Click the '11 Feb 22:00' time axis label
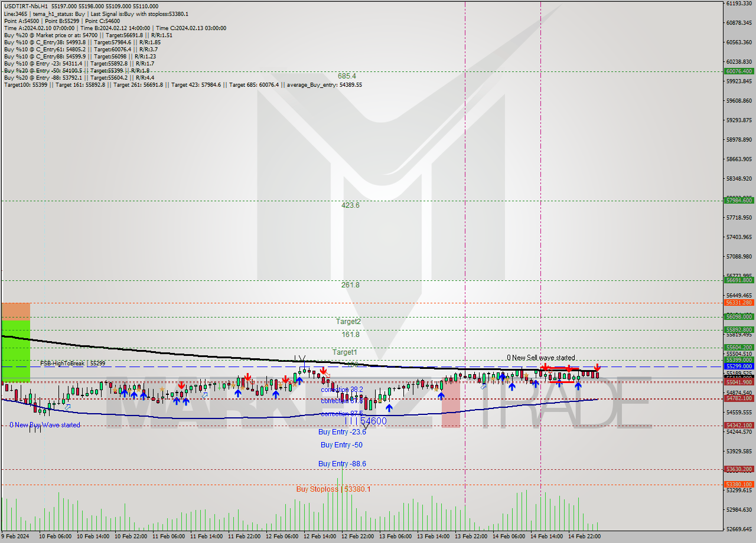This screenshot has width=756, height=543. pos(245,537)
